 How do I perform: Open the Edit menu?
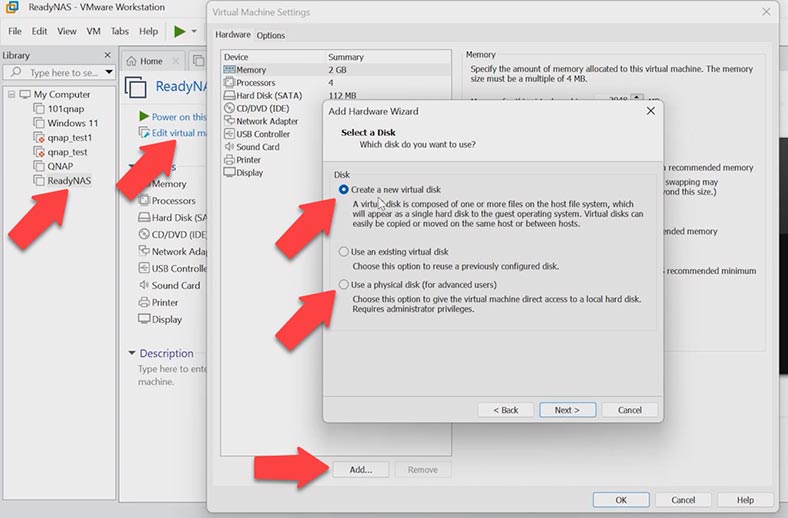[x=39, y=31]
